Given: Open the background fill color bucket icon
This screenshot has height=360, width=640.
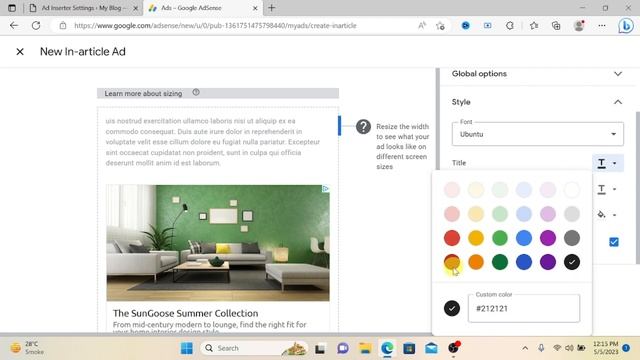Looking at the screenshot, I should [601, 214].
